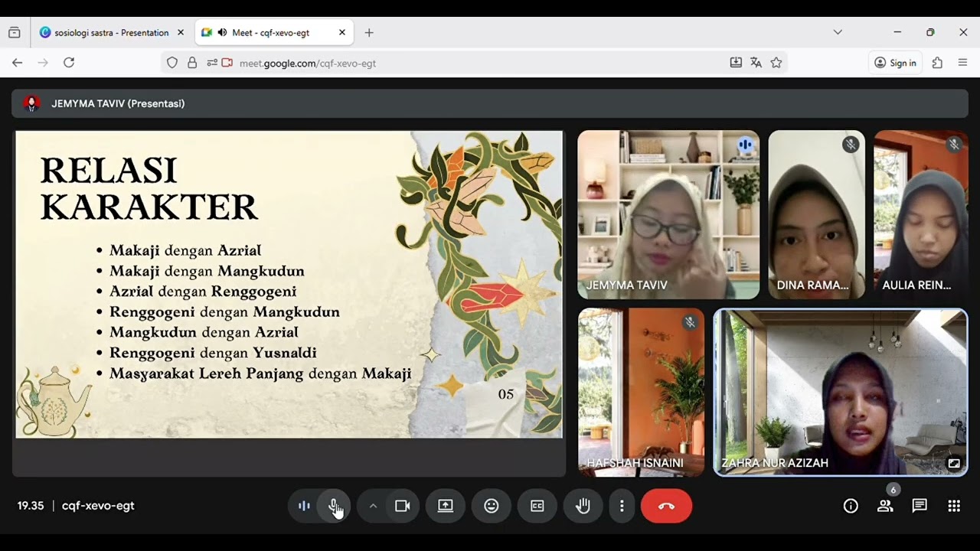
Task: Open more options three-dot menu
Action: tap(622, 506)
